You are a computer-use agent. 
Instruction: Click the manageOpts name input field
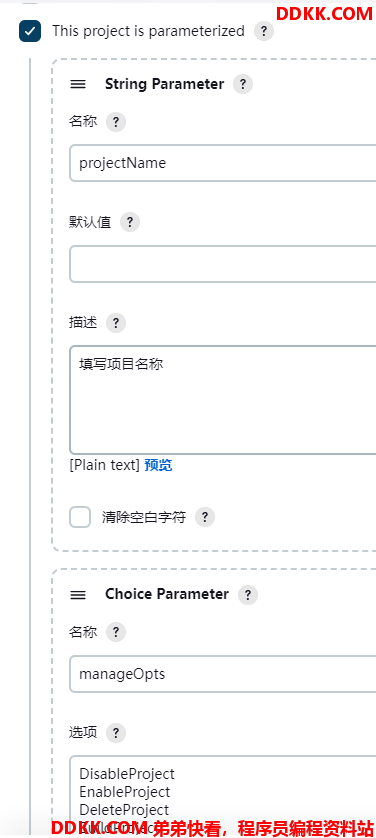click(x=223, y=674)
